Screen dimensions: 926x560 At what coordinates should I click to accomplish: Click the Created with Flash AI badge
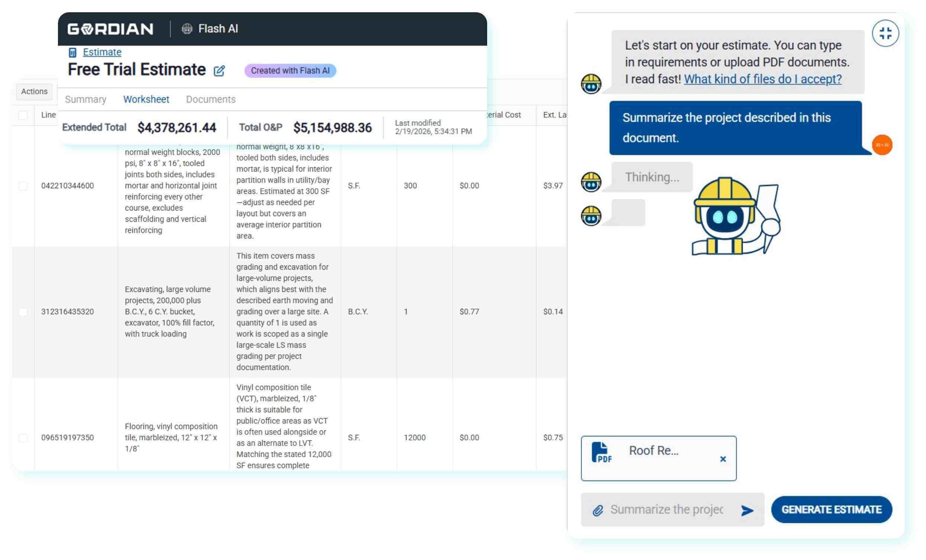point(290,71)
